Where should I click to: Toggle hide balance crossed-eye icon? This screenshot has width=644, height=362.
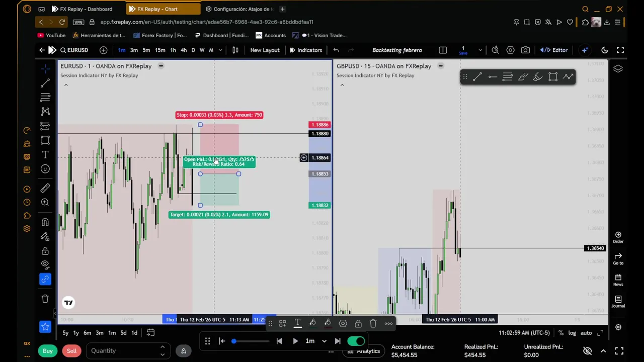587,351
